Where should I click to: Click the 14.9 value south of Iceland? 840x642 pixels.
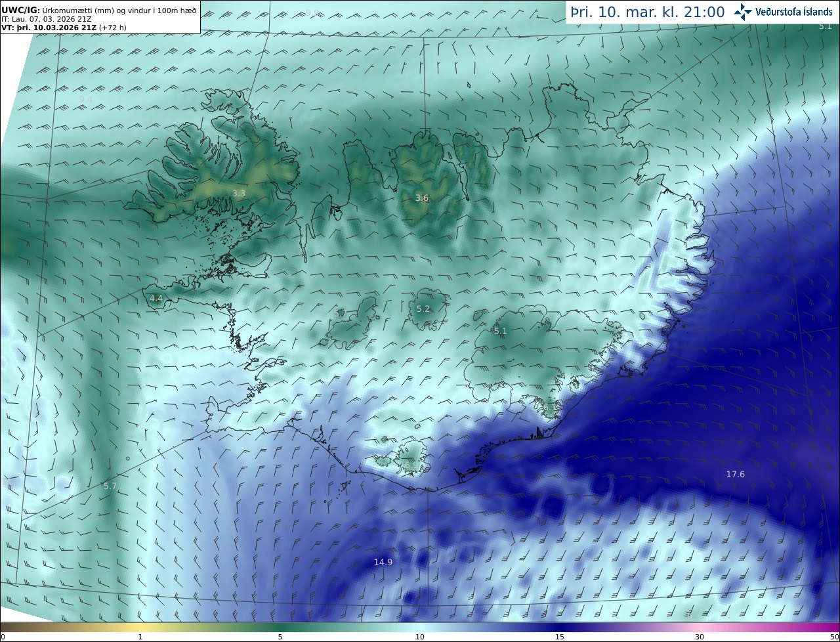point(383,562)
